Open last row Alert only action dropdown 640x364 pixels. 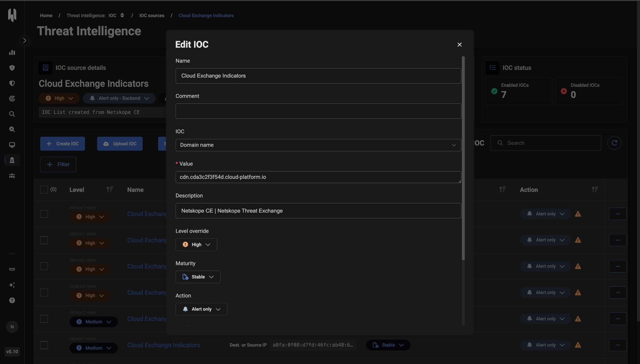coord(545,345)
